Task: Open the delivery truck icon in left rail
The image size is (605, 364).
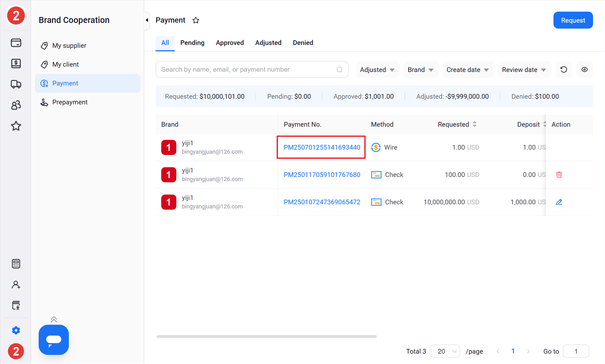Action: click(16, 84)
